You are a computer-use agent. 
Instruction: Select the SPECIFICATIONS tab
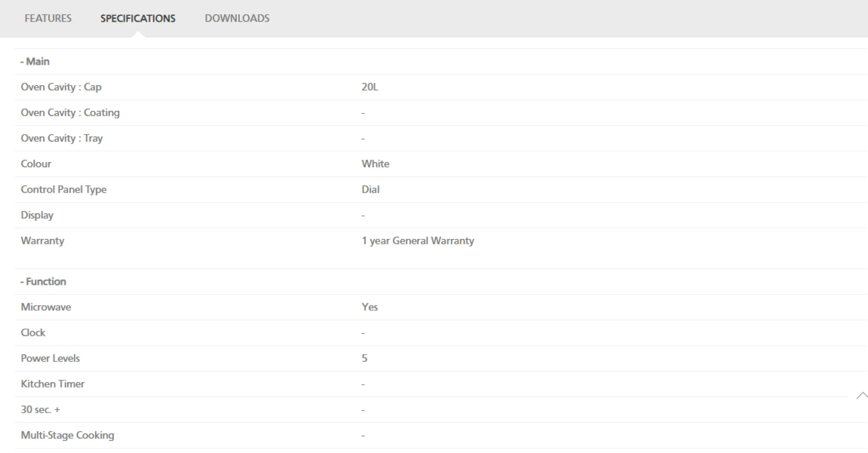[x=138, y=18]
